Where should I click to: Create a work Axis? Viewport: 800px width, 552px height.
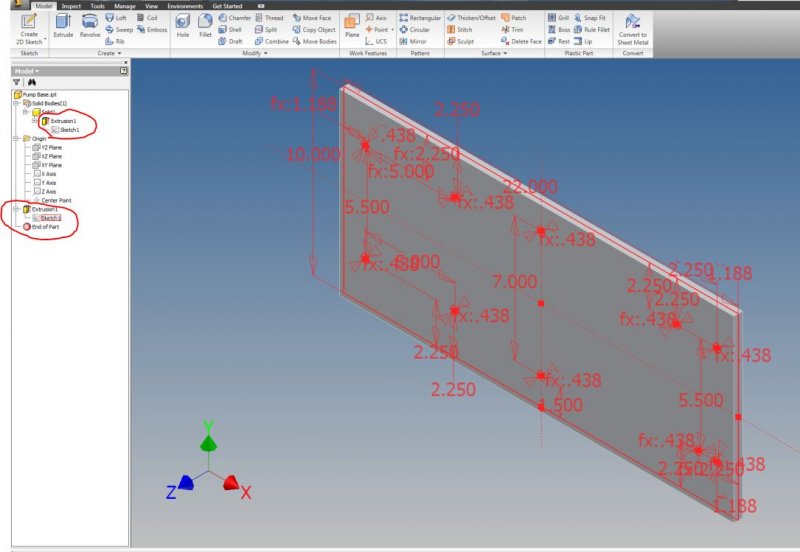(376, 18)
